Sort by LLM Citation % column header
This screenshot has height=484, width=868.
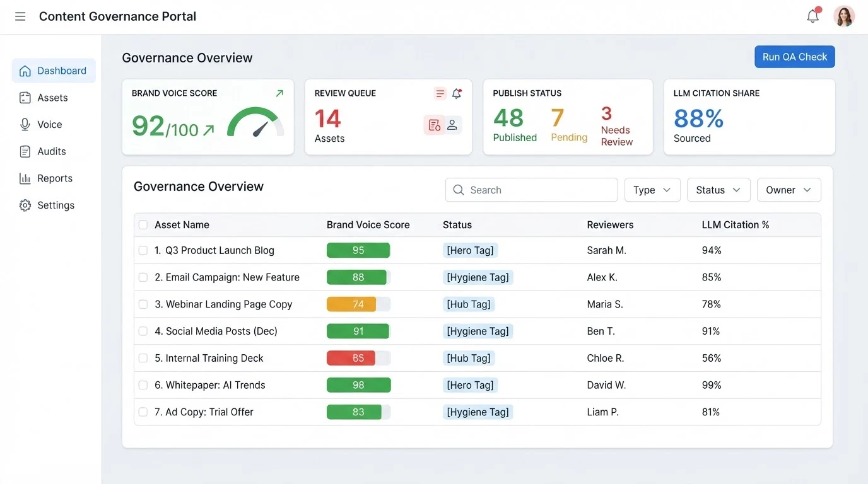pyautogui.click(x=736, y=225)
